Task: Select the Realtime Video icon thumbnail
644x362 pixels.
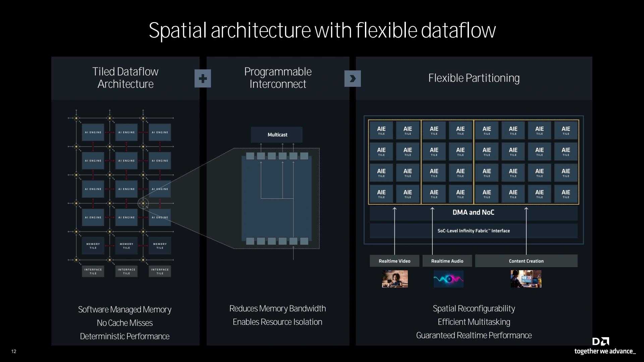Action: (x=394, y=279)
